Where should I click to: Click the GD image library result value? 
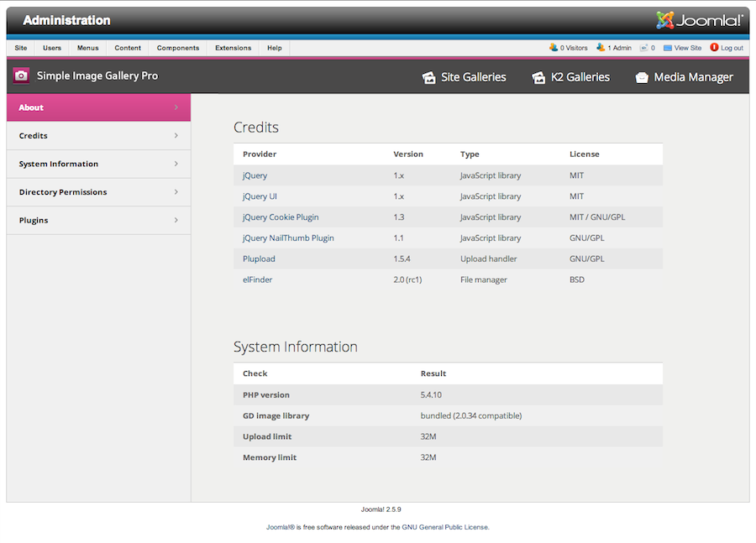coord(471,415)
